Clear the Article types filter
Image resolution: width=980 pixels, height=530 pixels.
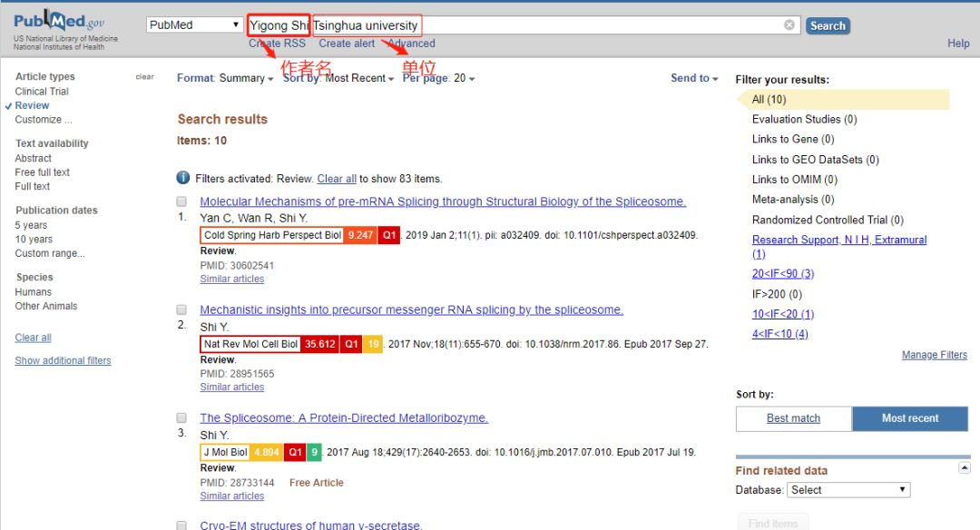point(144,77)
